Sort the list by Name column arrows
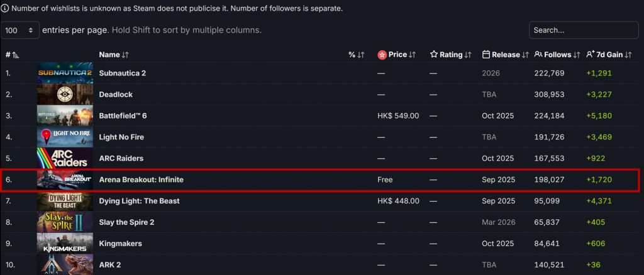644x275 pixels. coord(125,55)
